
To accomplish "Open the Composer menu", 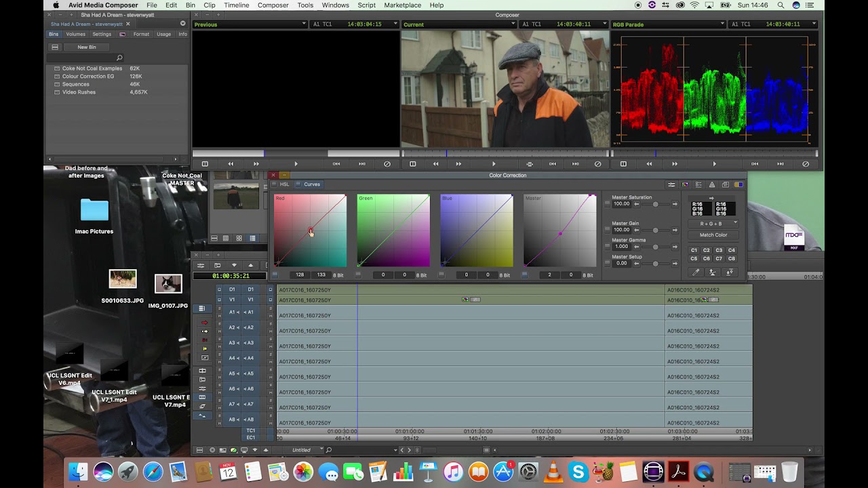I will [x=273, y=5].
